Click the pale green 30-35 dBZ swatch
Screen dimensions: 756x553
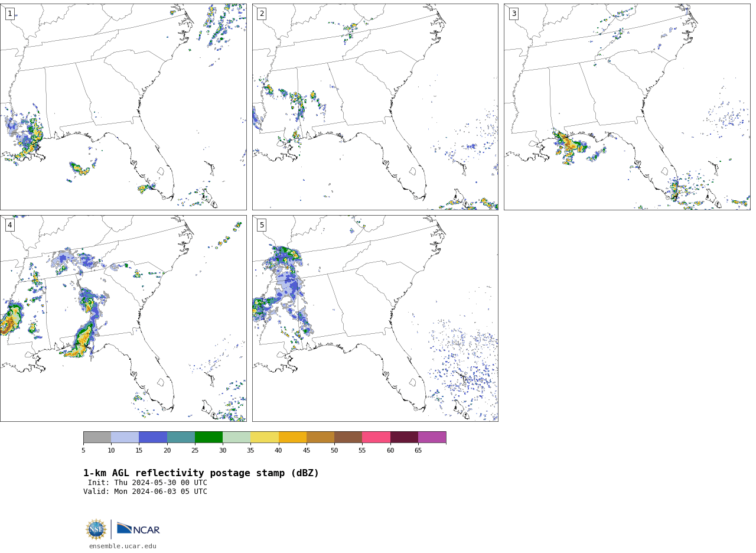click(237, 437)
